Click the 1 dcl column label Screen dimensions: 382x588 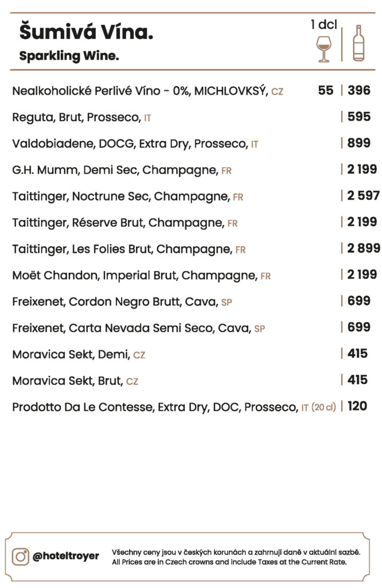(324, 24)
